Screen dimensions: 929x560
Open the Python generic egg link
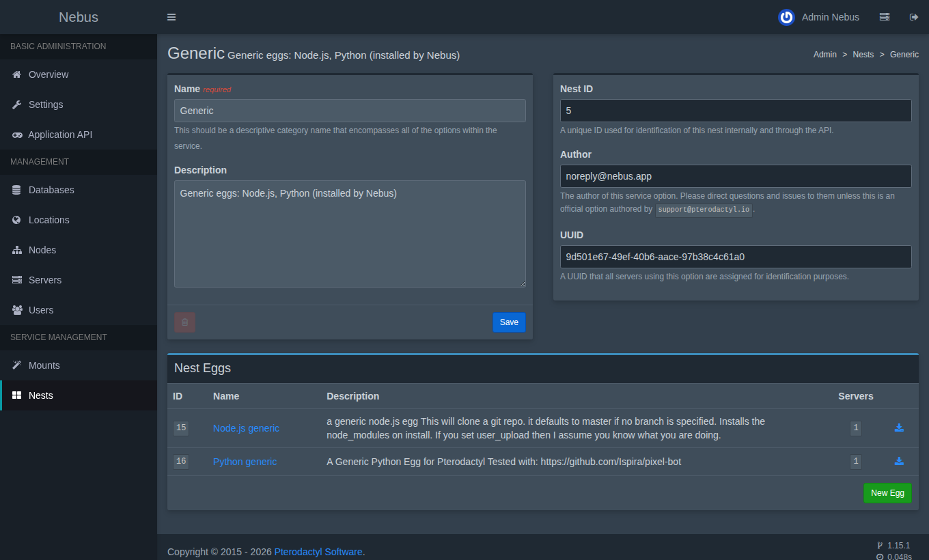coord(245,462)
